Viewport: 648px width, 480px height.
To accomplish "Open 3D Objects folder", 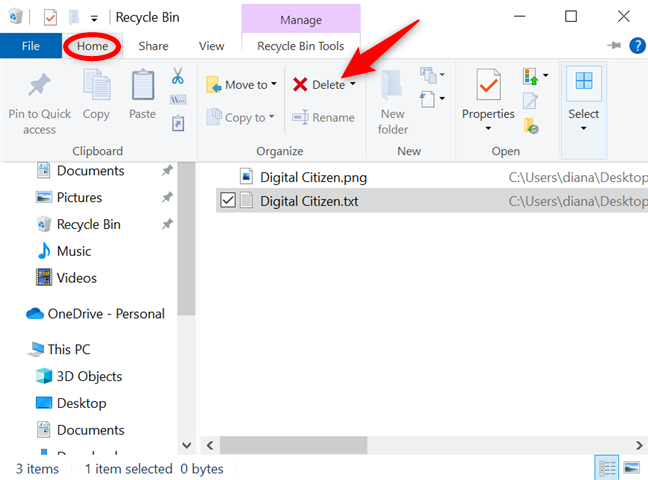I will (89, 376).
